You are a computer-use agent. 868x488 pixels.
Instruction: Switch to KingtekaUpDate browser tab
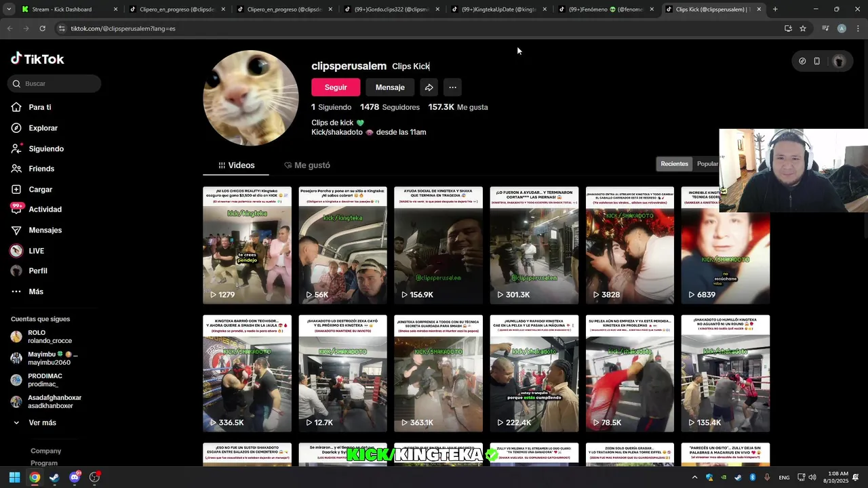500,9
